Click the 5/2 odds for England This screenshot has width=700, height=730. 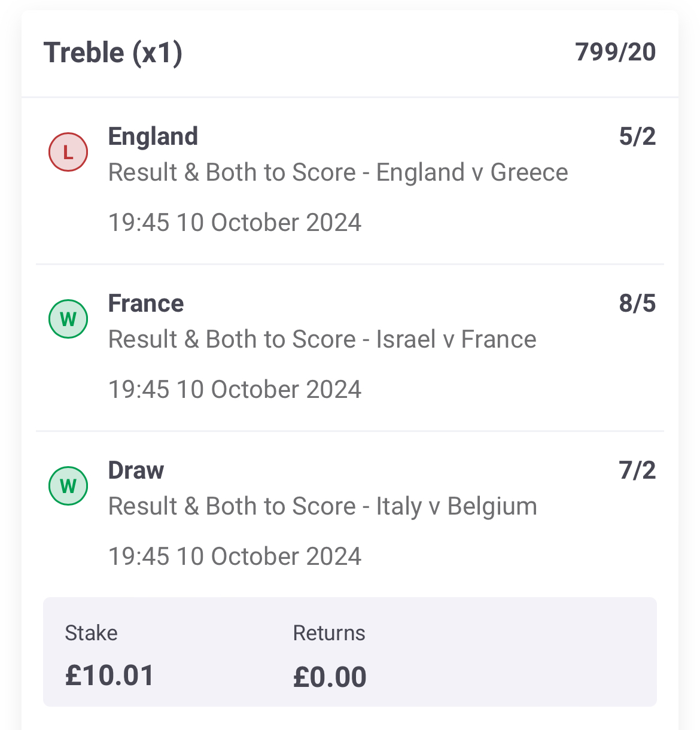click(638, 136)
